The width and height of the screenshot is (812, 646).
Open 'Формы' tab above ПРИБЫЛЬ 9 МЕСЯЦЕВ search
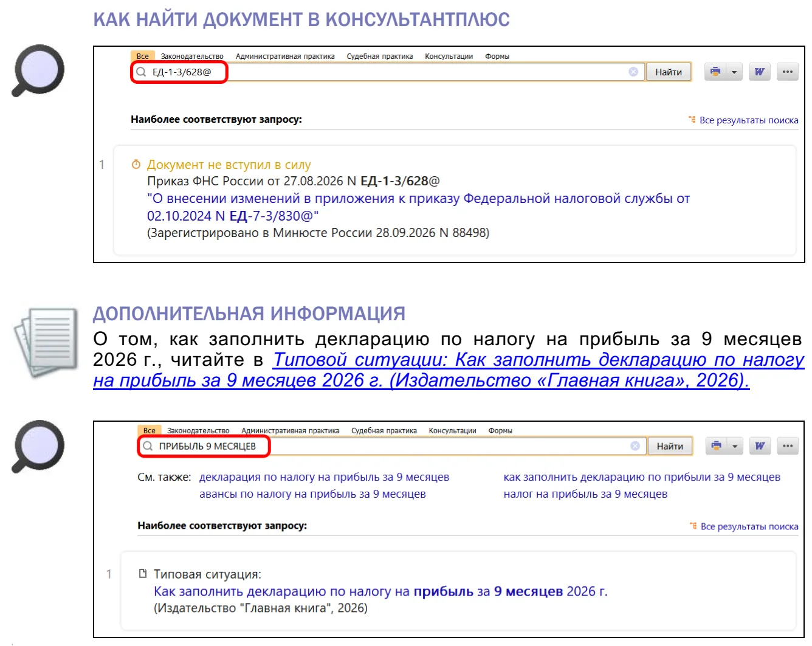click(500, 430)
